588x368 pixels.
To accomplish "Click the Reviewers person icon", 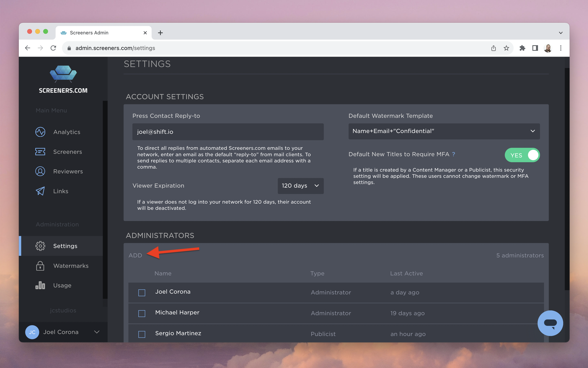I will [x=40, y=171].
